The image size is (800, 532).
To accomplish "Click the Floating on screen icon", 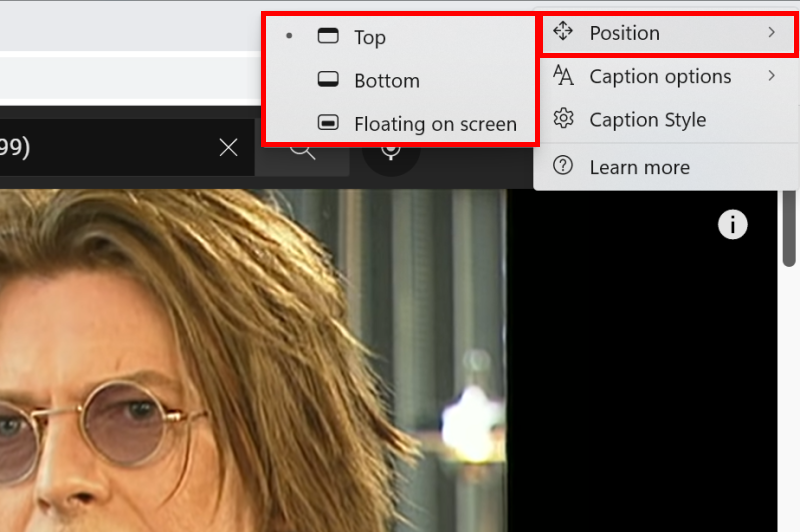I will tap(328, 122).
